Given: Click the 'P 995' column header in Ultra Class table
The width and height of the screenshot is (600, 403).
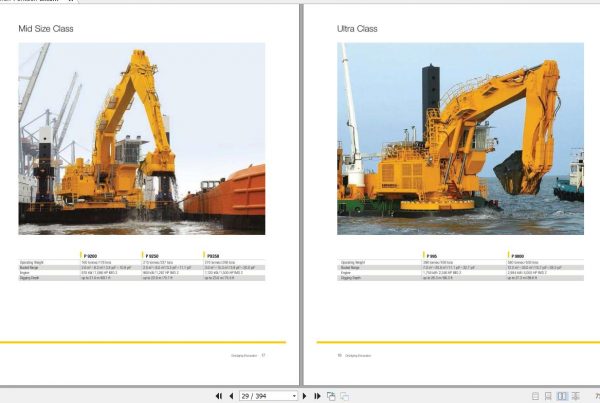Looking at the screenshot, I should [x=432, y=256].
